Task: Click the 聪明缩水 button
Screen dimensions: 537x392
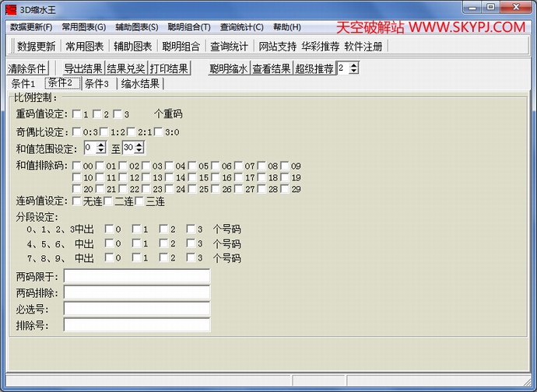Action: coord(229,68)
